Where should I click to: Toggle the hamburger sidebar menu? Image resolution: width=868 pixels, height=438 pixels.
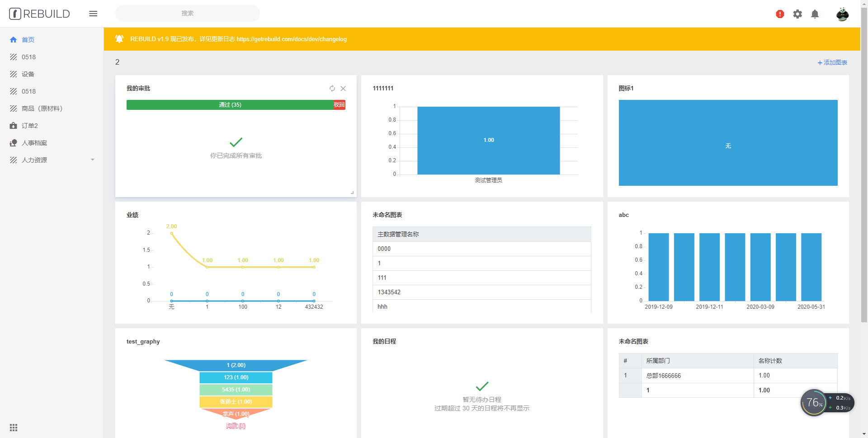point(93,14)
